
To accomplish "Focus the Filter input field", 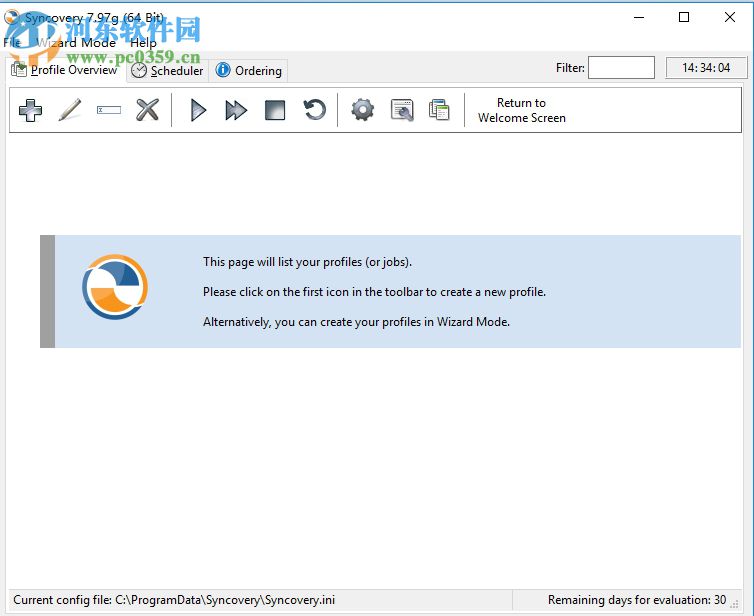I will [621, 68].
